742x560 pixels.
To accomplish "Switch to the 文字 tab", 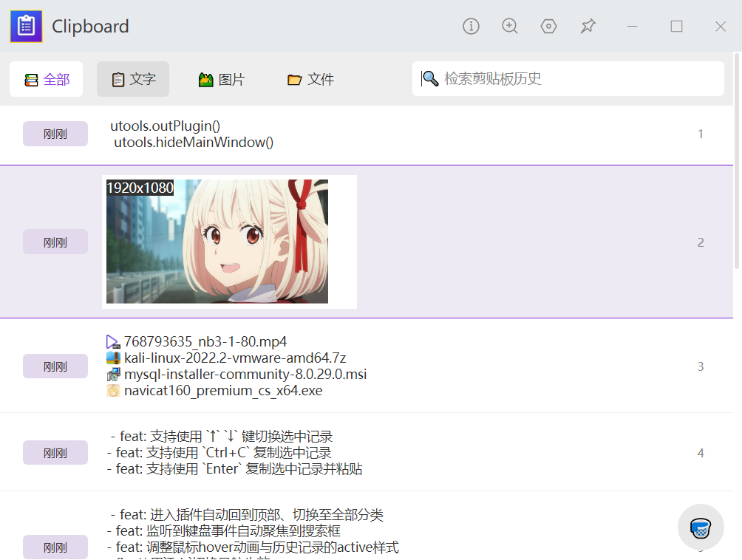I will [x=133, y=79].
